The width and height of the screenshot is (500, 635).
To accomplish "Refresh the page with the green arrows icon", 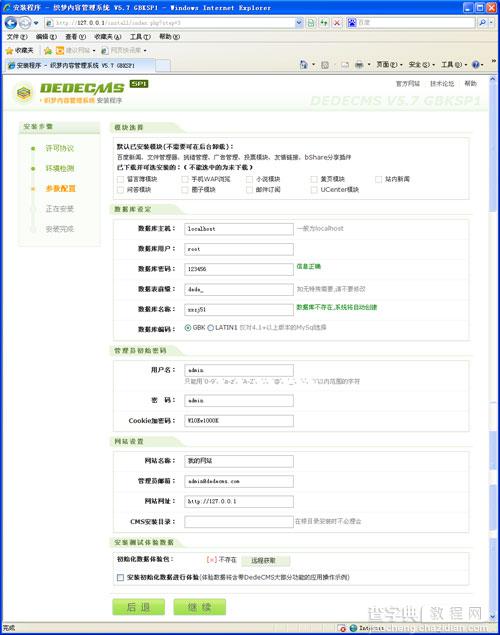I will [x=324, y=23].
